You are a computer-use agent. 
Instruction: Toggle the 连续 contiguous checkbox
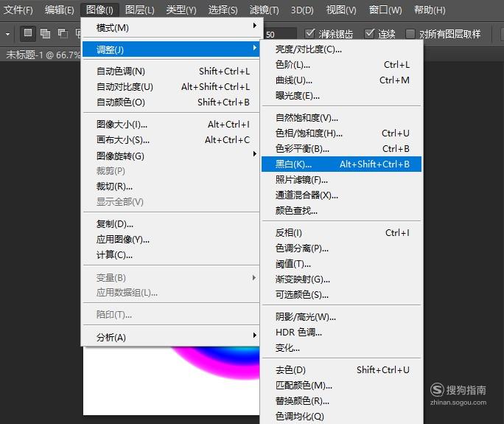click(x=369, y=33)
